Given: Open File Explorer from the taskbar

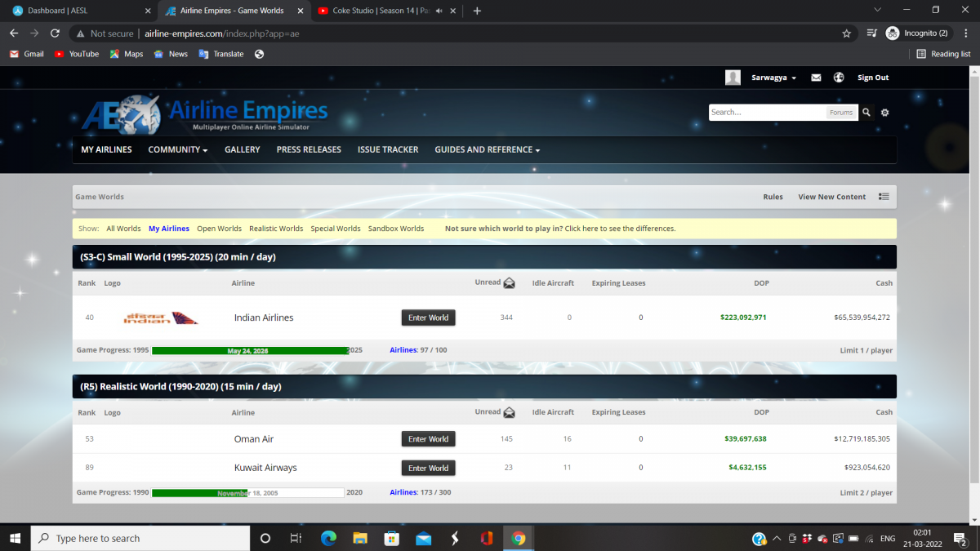Looking at the screenshot, I should [360, 539].
